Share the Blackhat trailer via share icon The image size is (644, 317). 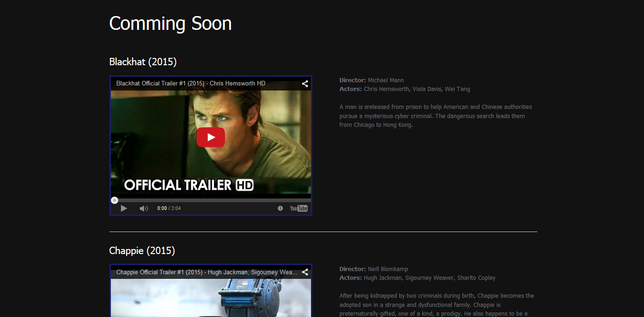pos(305,84)
